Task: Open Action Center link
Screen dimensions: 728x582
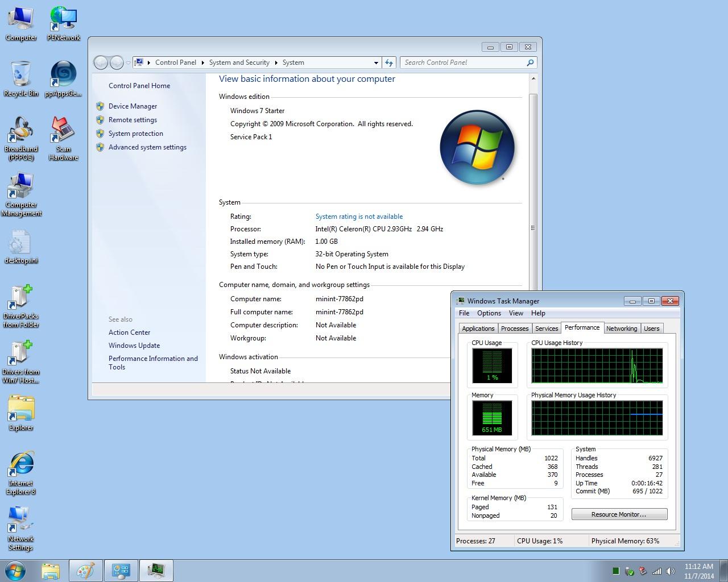Action: (129, 332)
